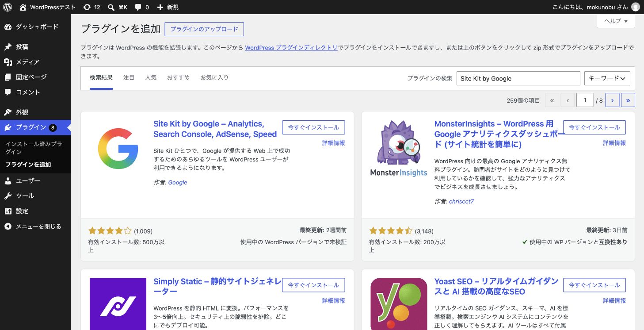Open 詳細情報 for Site Kit by Google
Viewport: 644px width, 330px height.
334,143
